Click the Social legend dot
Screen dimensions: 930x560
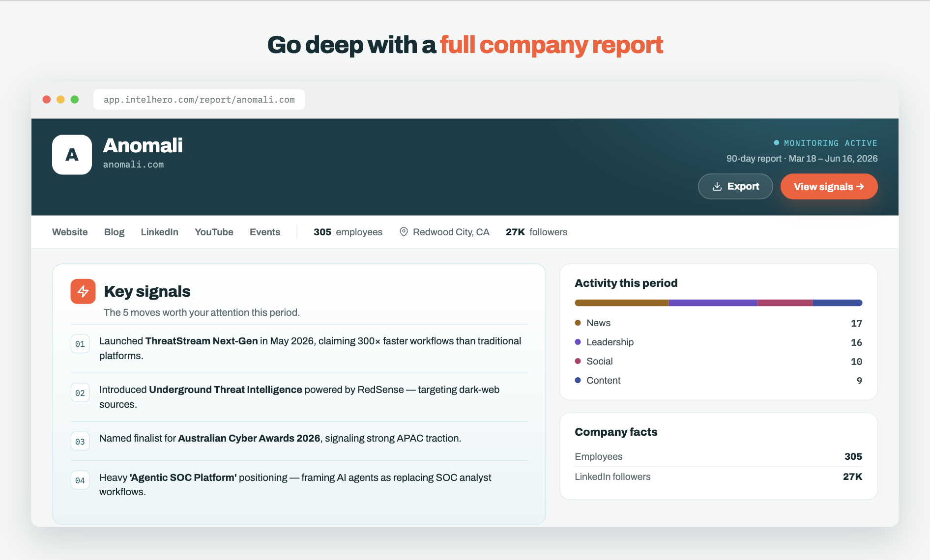coord(578,361)
